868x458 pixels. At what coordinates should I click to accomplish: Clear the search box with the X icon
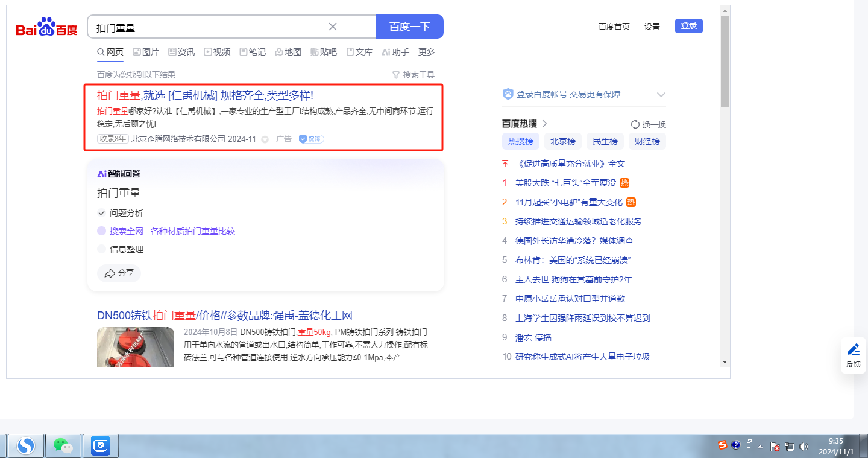[x=333, y=27]
